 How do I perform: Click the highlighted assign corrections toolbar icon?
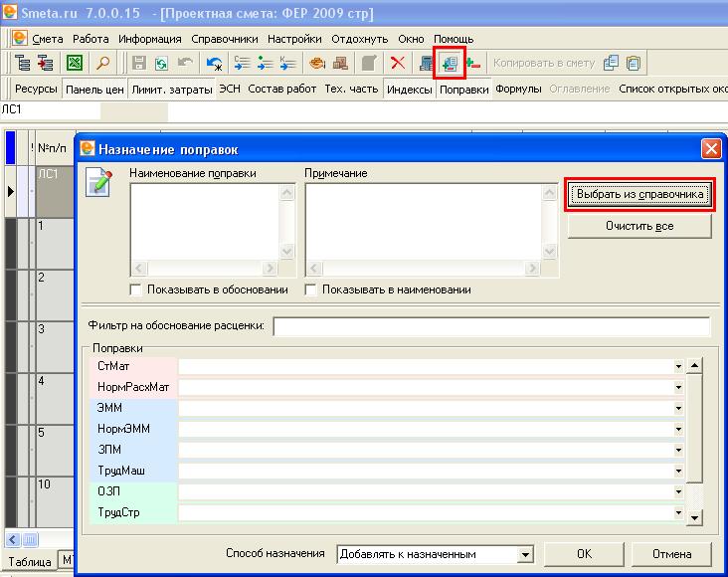450,63
